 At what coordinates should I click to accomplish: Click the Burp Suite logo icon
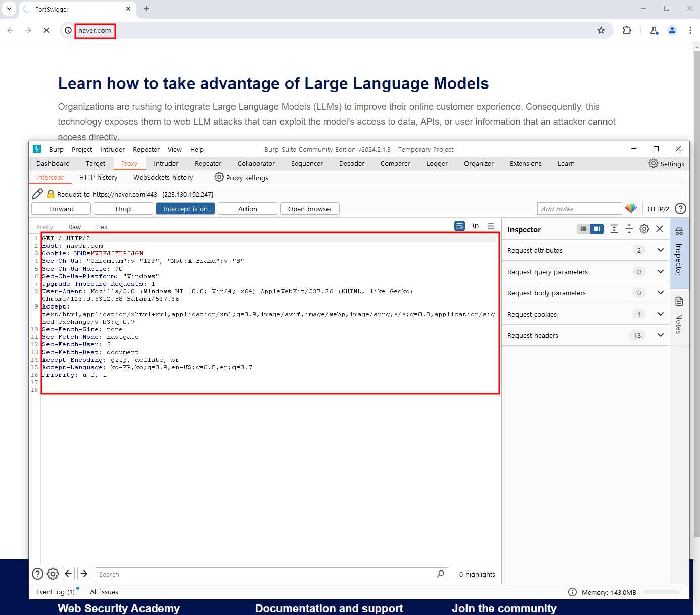click(x=37, y=149)
